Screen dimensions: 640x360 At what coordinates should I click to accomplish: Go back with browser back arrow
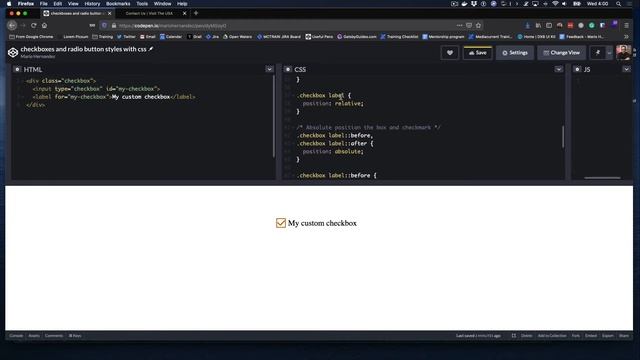pos(12,25)
